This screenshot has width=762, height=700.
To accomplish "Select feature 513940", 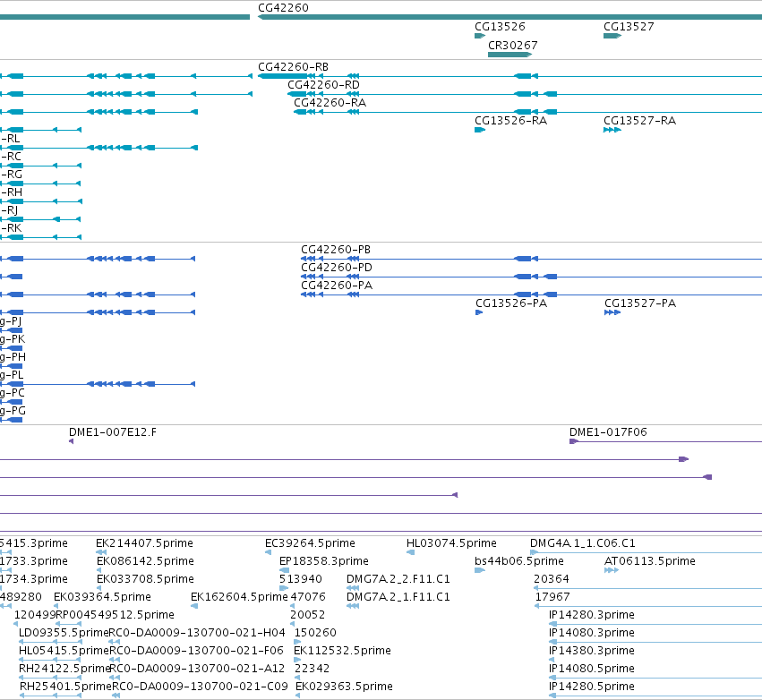I will pos(300,579).
